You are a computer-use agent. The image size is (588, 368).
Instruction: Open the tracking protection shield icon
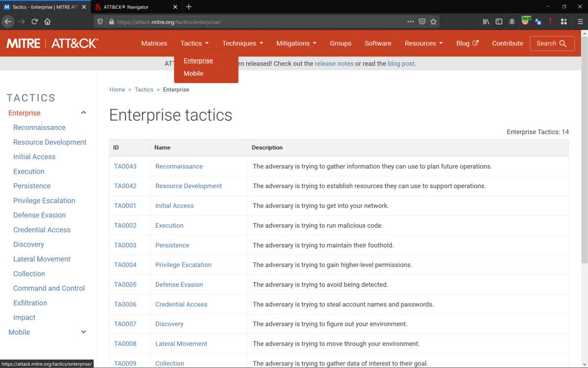point(100,22)
